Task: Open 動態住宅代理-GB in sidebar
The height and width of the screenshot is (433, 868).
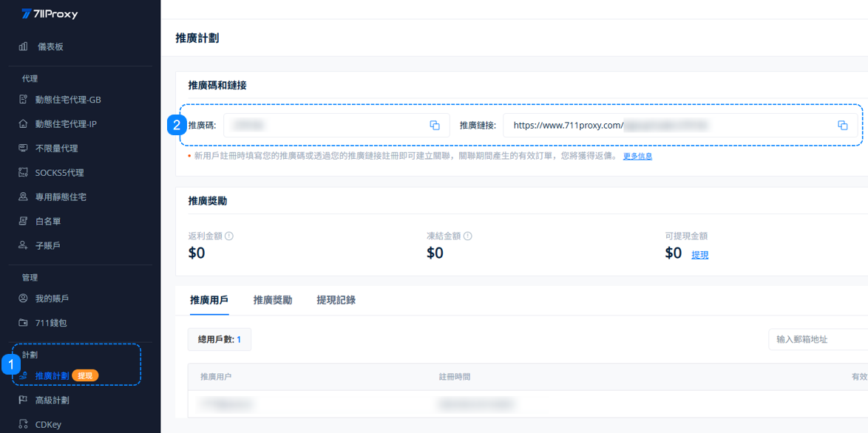Action: coord(67,100)
